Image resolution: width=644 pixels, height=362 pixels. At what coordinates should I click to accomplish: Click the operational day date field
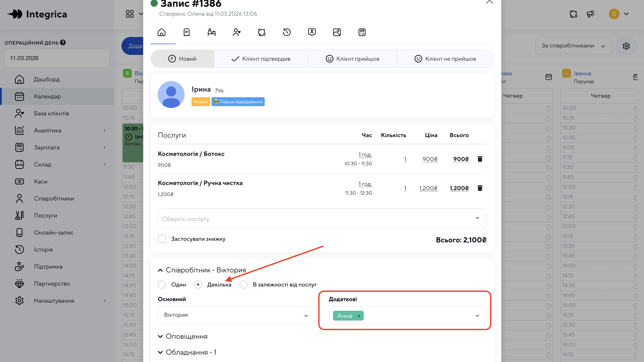click(57, 58)
